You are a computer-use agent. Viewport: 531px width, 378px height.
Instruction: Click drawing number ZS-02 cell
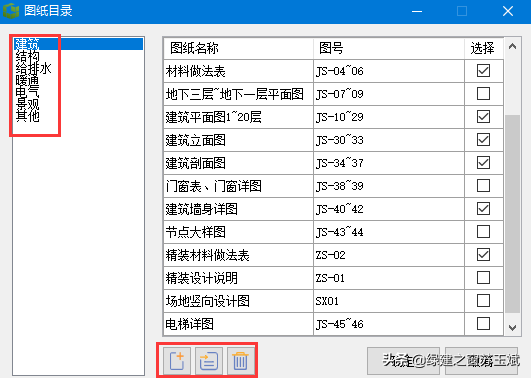(x=389, y=255)
